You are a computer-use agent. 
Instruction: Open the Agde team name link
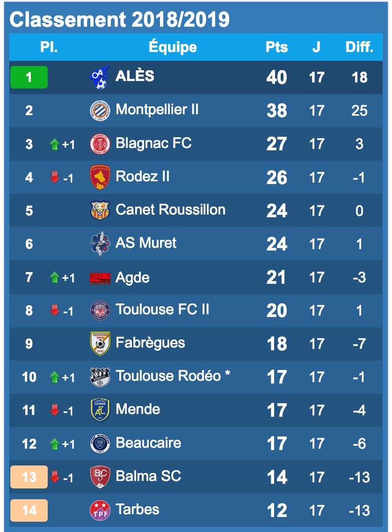tap(132, 277)
